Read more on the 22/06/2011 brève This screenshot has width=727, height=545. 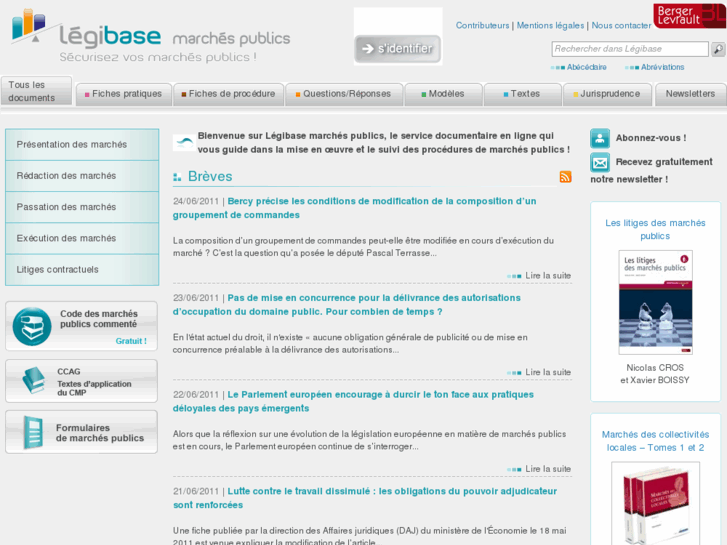point(548,469)
